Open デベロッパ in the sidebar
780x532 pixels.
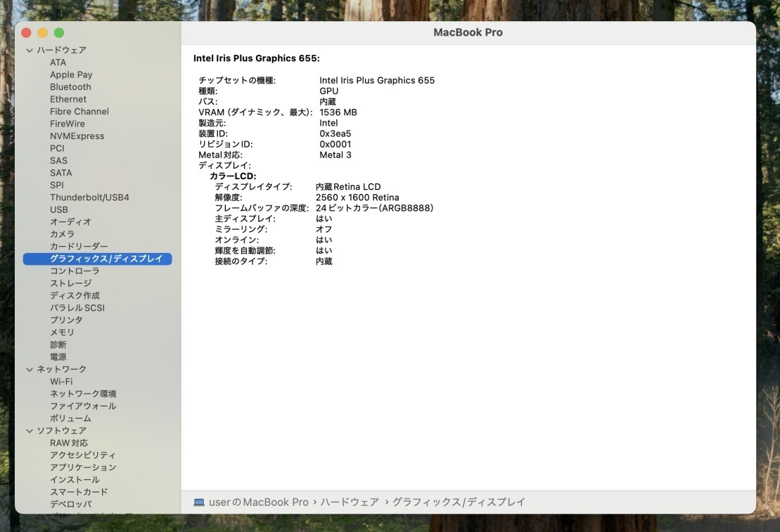(x=70, y=504)
